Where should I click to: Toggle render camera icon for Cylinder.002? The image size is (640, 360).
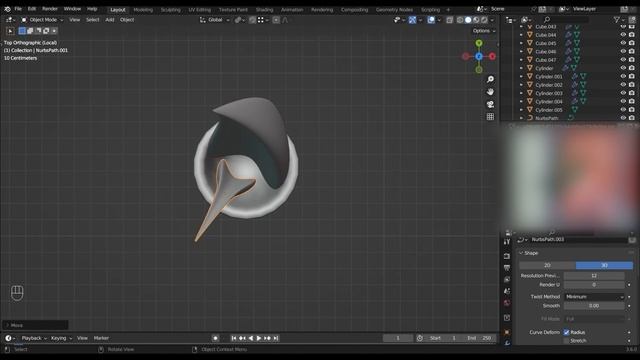click(x=631, y=84)
